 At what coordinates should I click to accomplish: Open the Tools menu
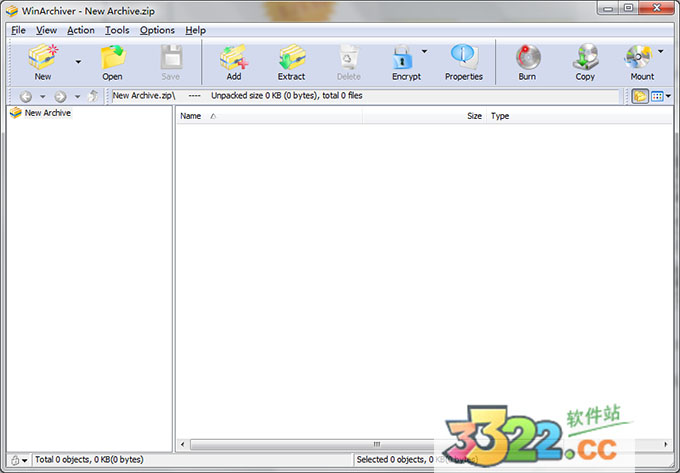pos(117,30)
